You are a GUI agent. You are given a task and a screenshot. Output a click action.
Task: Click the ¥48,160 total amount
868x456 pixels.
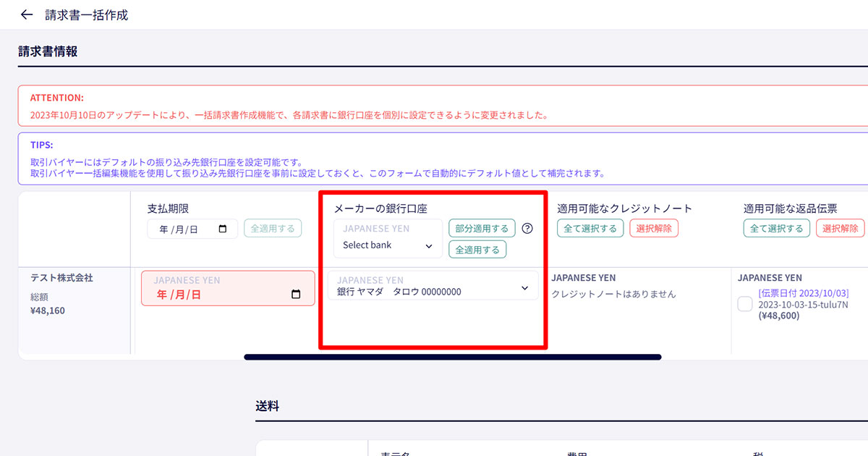pyautogui.click(x=47, y=311)
